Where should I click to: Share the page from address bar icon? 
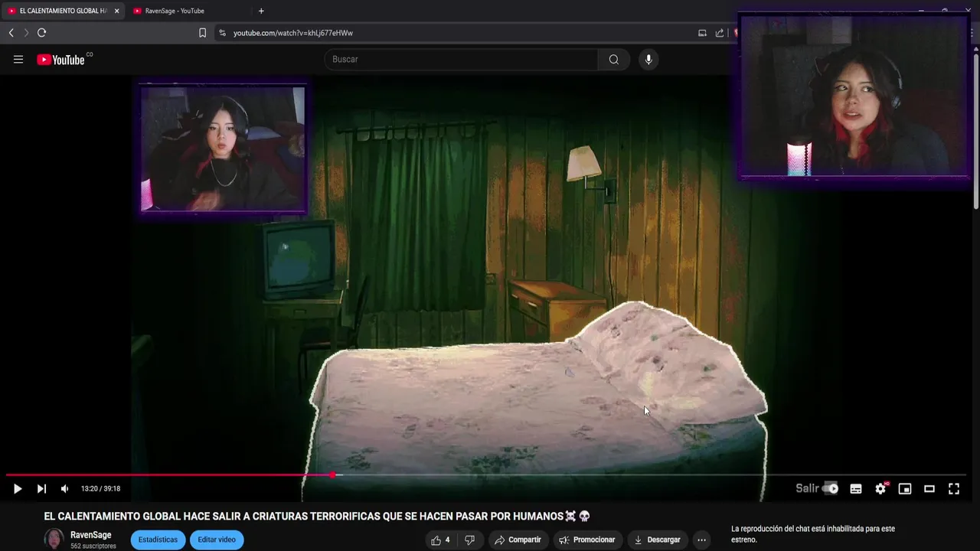720,33
